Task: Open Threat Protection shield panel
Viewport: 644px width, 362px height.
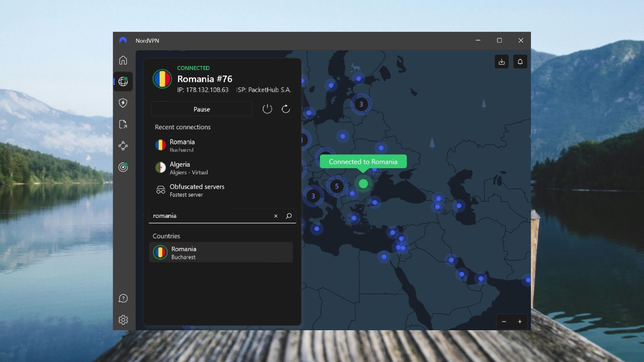Action: (x=123, y=103)
